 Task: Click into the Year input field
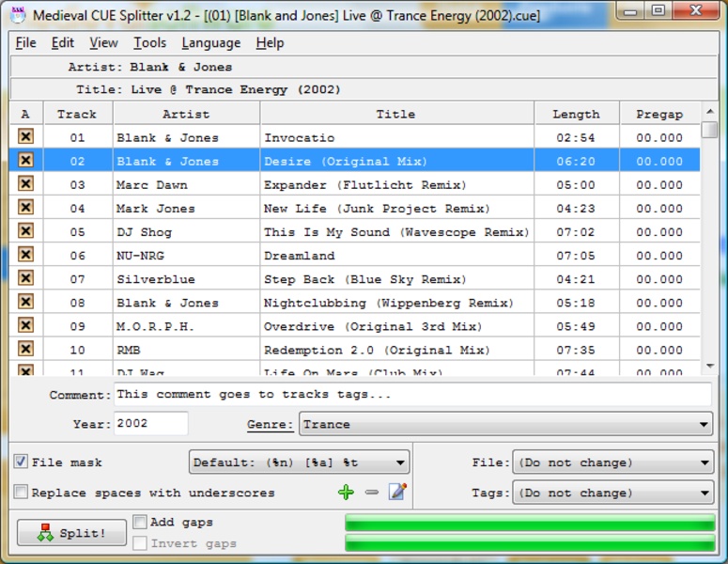tap(150, 424)
